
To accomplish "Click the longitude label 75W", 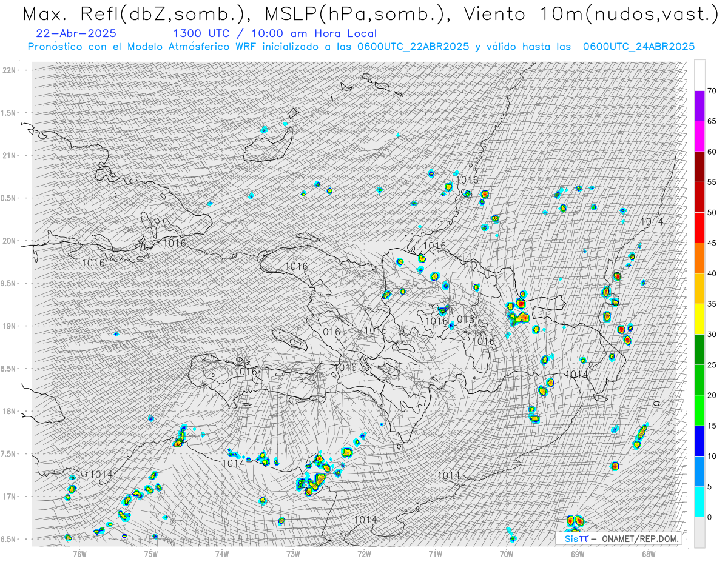I will click(x=151, y=554).
